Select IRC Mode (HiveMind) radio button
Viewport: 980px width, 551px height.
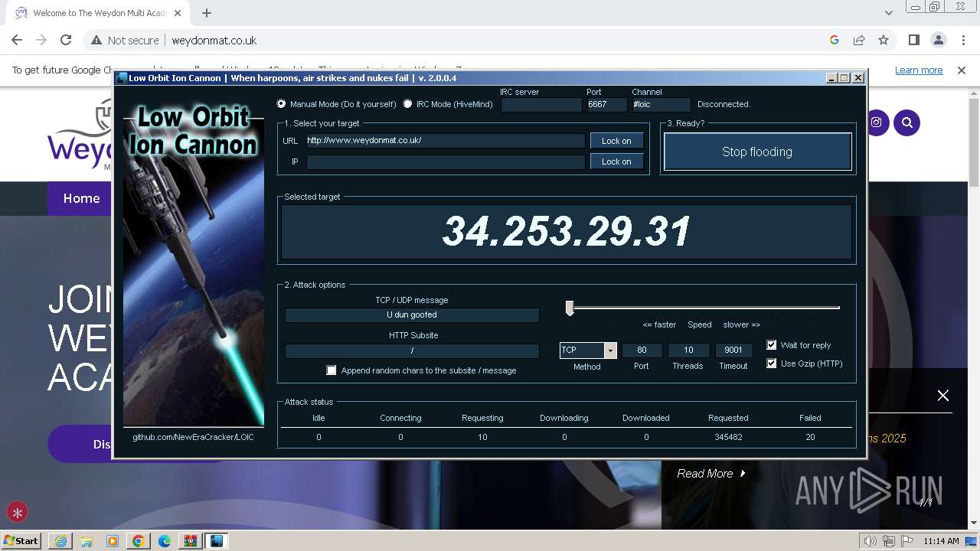407,104
